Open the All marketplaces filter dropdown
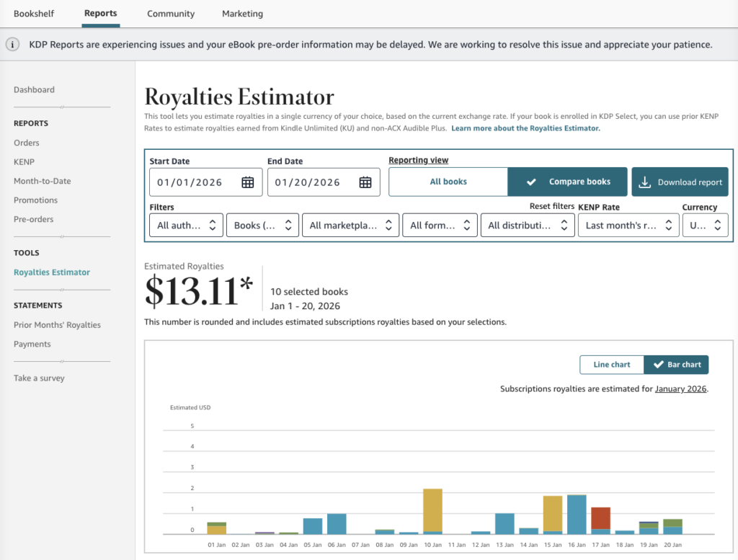The image size is (738, 560). pyautogui.click(x=350, y=225)
